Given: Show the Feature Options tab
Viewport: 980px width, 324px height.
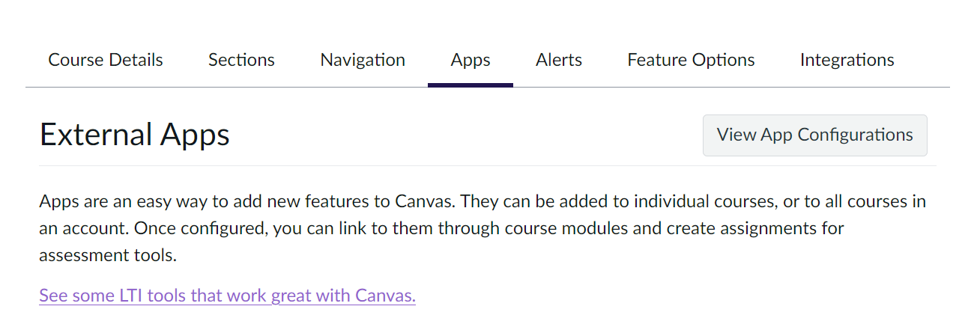Looking at the screenshot, I should [x=691, y=60].
